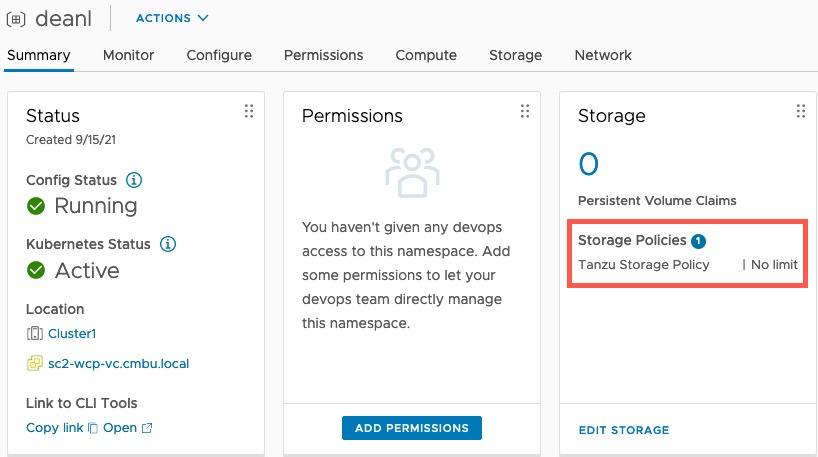Open the Monitor tab

tap(128, 55)
